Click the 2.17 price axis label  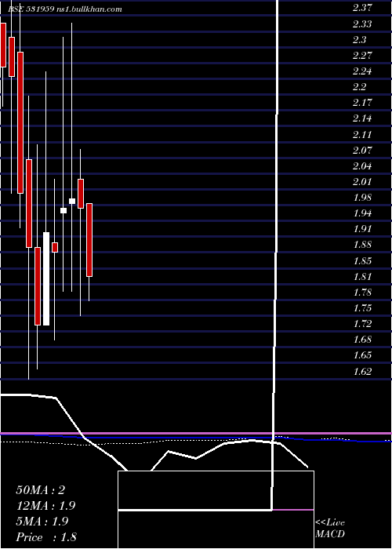tap(362, 103)
